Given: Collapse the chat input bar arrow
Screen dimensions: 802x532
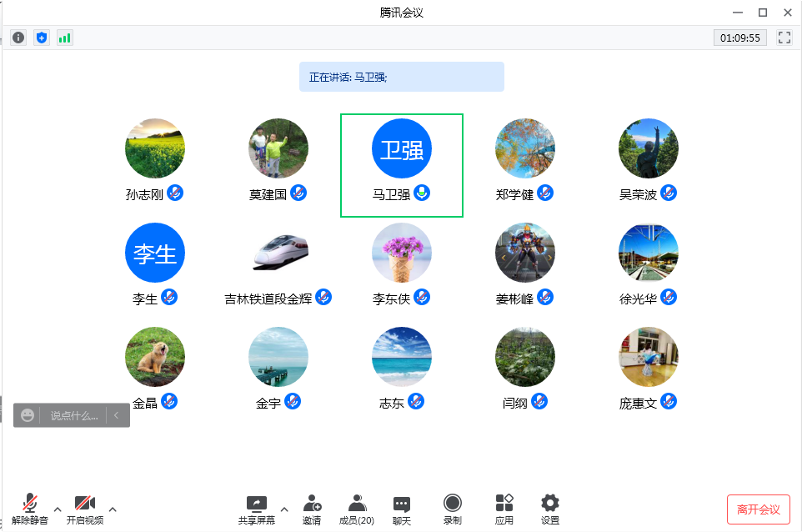Looking at the screenshot, I should click(x=118, y=415).
